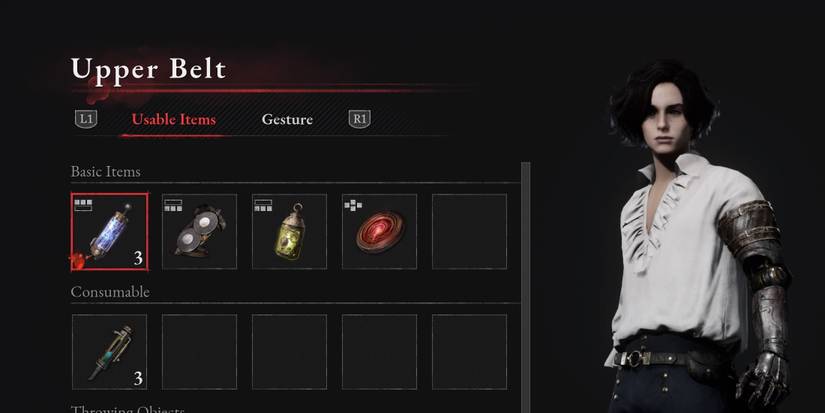Select the second empty Consumable slot
This screenshot has width=825, height=413.
[199, 352]
